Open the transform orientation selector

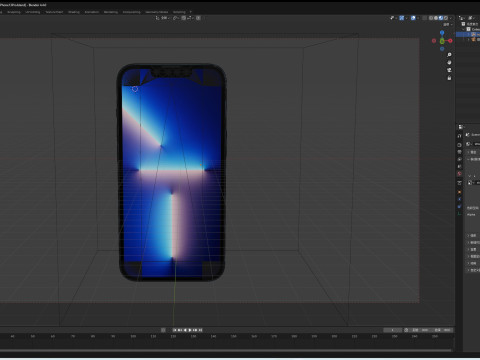tap(162, 18)
